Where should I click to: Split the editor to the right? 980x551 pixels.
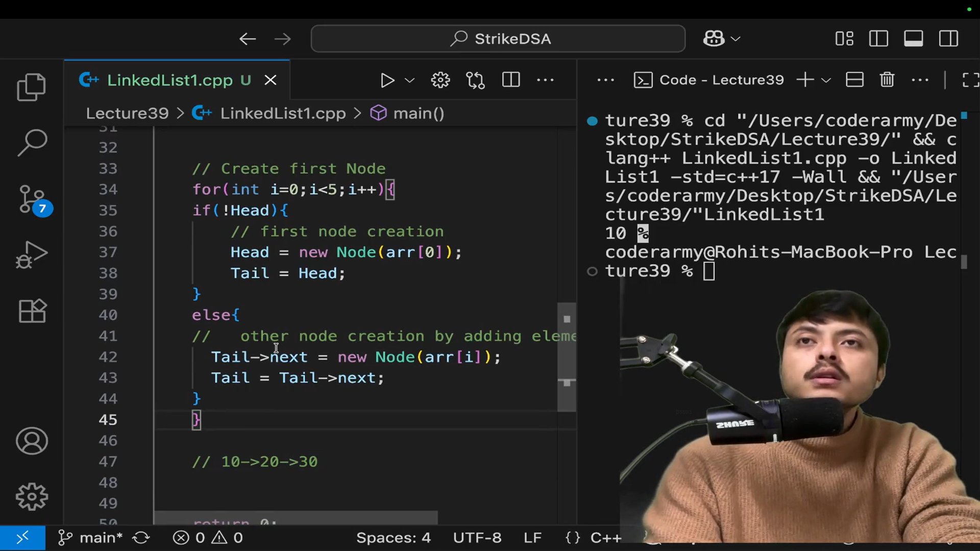click(510, 80)
